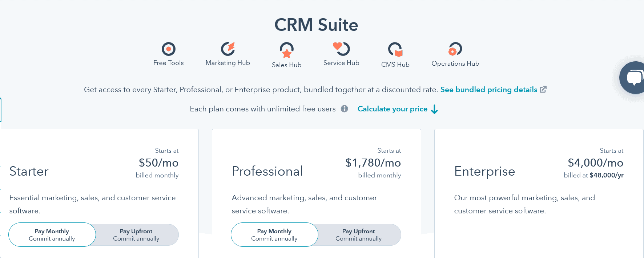Open the chat widget bubble
The height and width of the screenshot is (258, 644).
click(x=634, y=78)
